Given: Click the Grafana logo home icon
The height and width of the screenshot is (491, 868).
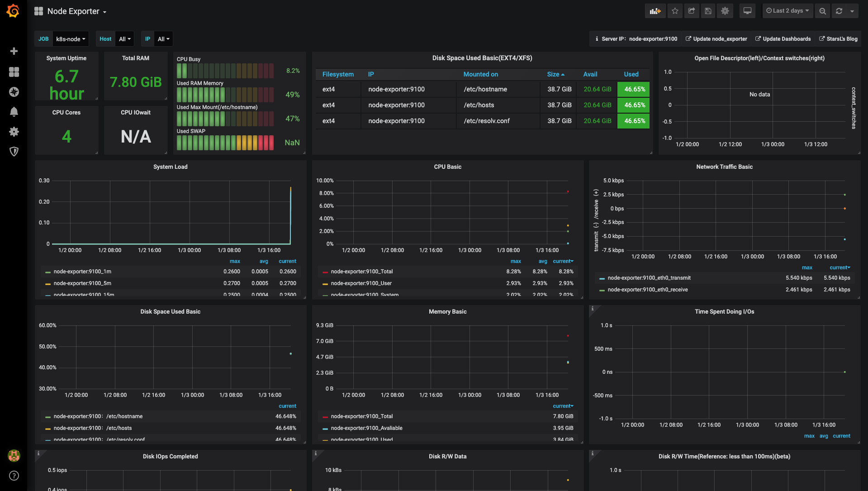Looking at the screenshot, I should coord(13,11).
